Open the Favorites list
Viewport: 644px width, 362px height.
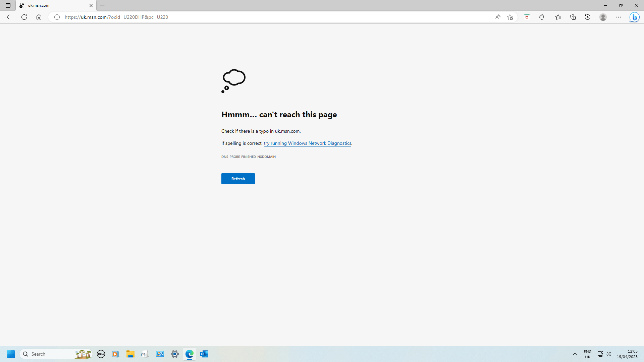(x=558, y=17)
